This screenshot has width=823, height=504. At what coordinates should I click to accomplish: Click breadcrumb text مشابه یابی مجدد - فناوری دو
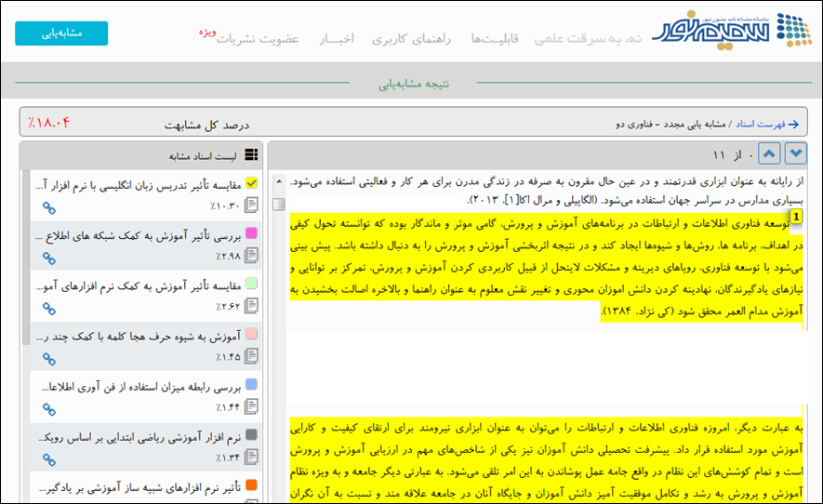pos(670,124)
